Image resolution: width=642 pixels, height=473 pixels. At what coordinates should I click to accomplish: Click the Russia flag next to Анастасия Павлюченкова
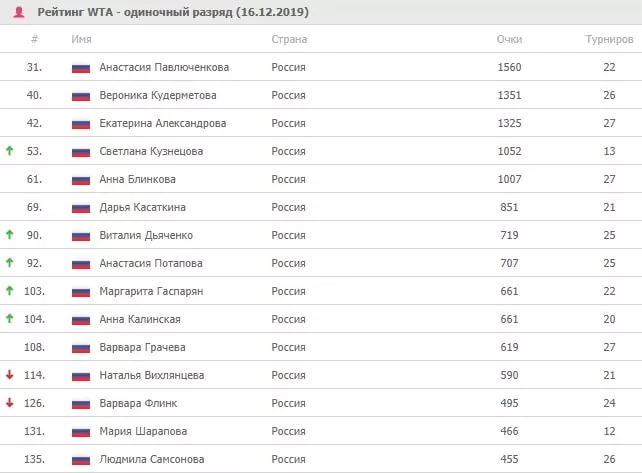[x=81, y=68]
